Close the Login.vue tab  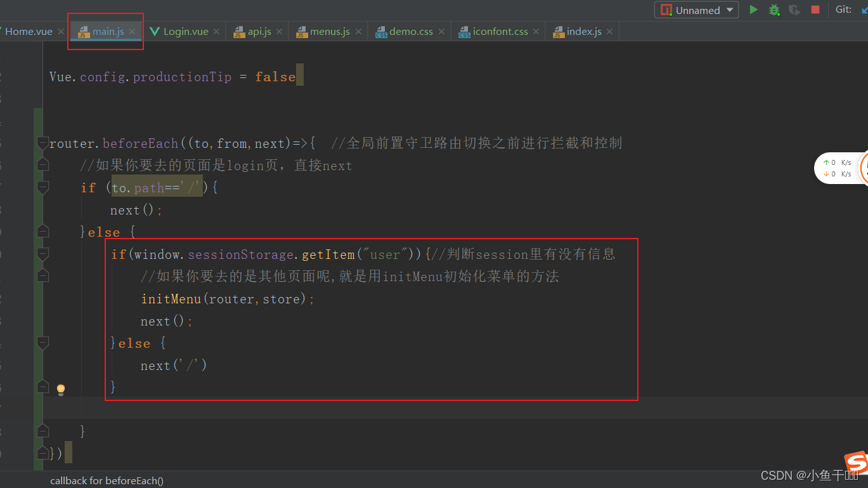coord(216,31)
